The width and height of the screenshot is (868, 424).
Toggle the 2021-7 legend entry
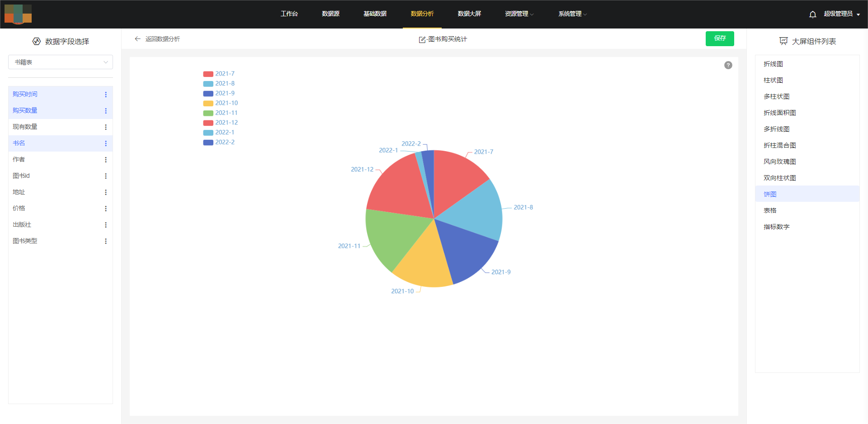click(x=219, y=74)
